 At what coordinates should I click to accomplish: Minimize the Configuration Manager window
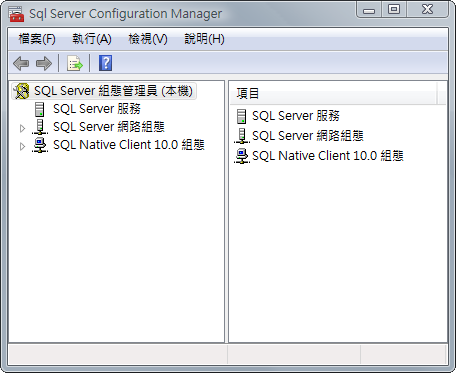point(369,10)
